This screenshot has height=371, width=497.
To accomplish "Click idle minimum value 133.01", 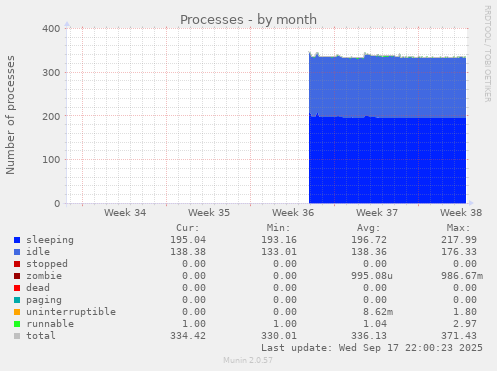I will coord(279,252).
